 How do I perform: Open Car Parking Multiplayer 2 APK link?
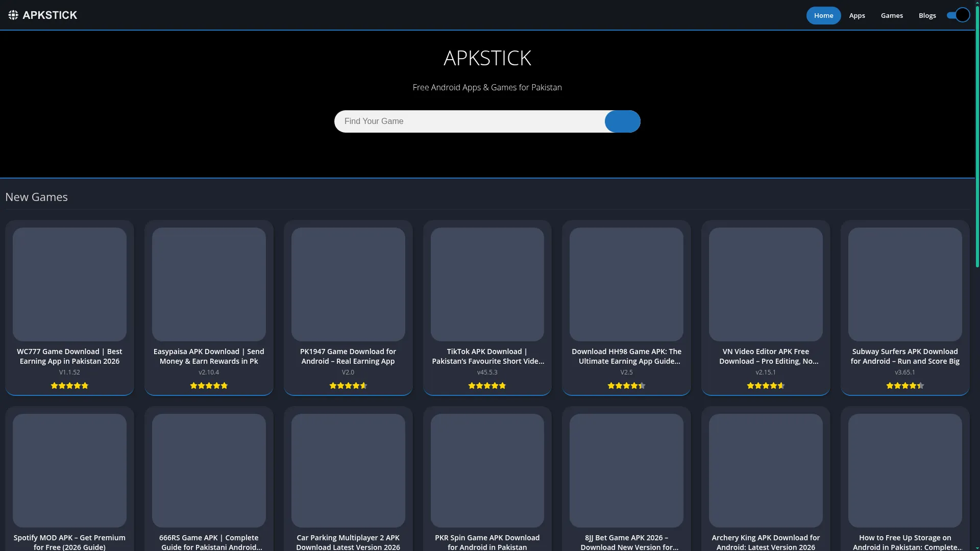point(348,542)
